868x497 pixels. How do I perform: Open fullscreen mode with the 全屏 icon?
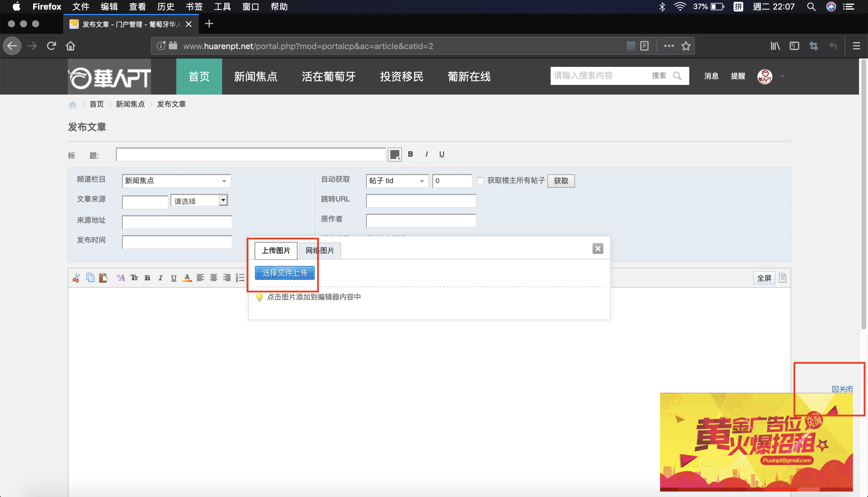click(764, 277)
